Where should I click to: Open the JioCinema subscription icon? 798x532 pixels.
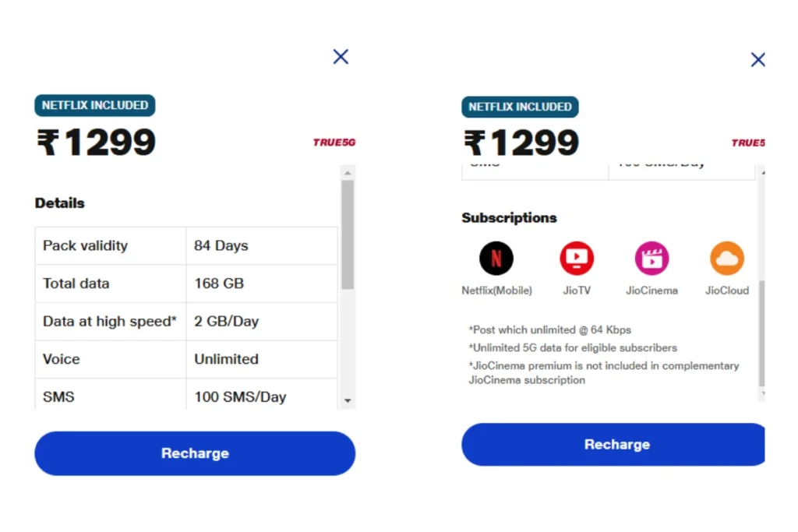pos(652,259)
